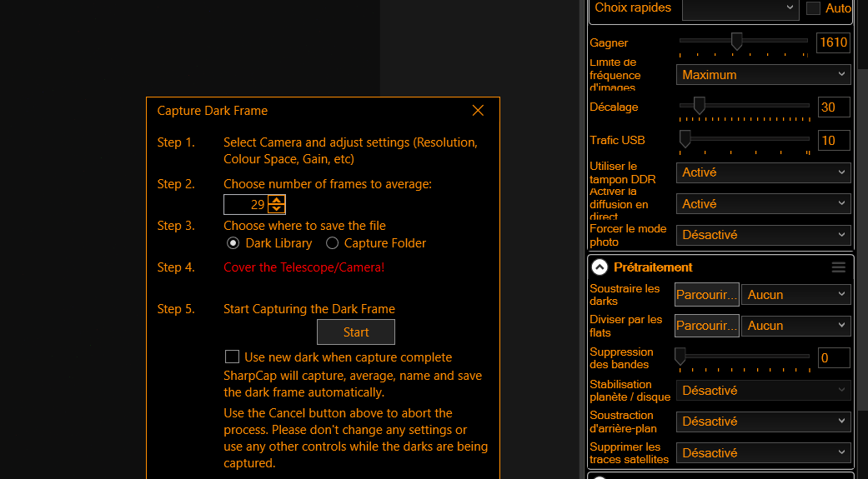Open the Choix rapides dropdown
The image size is (868, 479).
pos(740,8)
